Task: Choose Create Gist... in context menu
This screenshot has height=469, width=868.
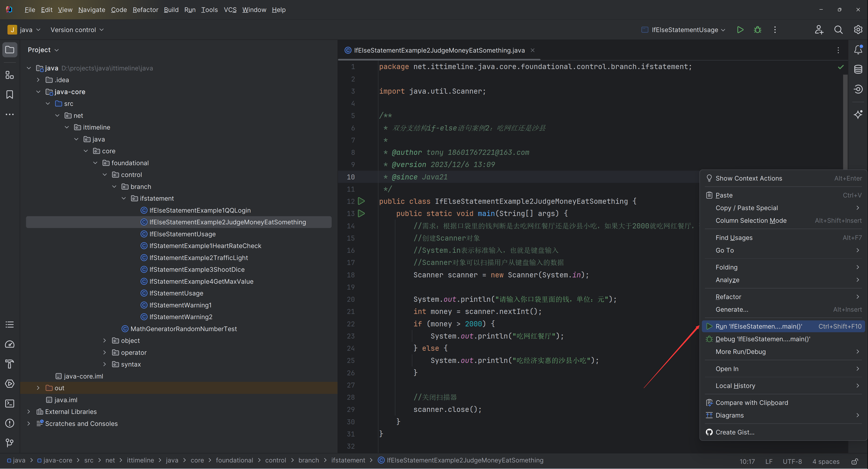Action: [x=784, y=432]
